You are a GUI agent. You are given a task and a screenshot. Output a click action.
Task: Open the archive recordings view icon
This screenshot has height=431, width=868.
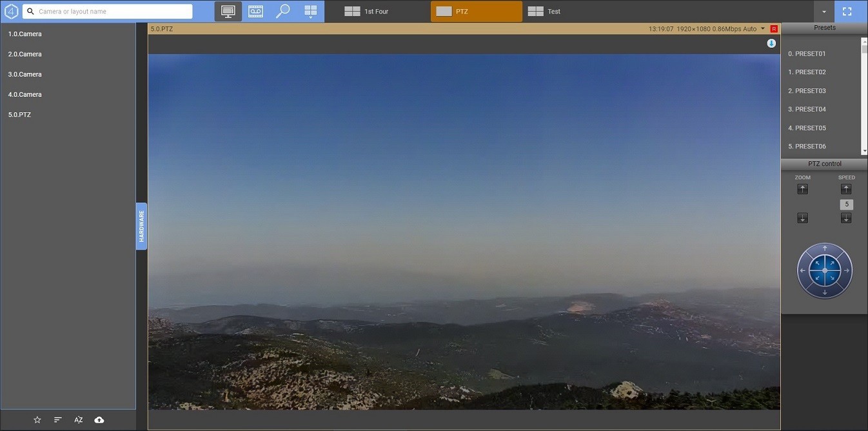256,11
